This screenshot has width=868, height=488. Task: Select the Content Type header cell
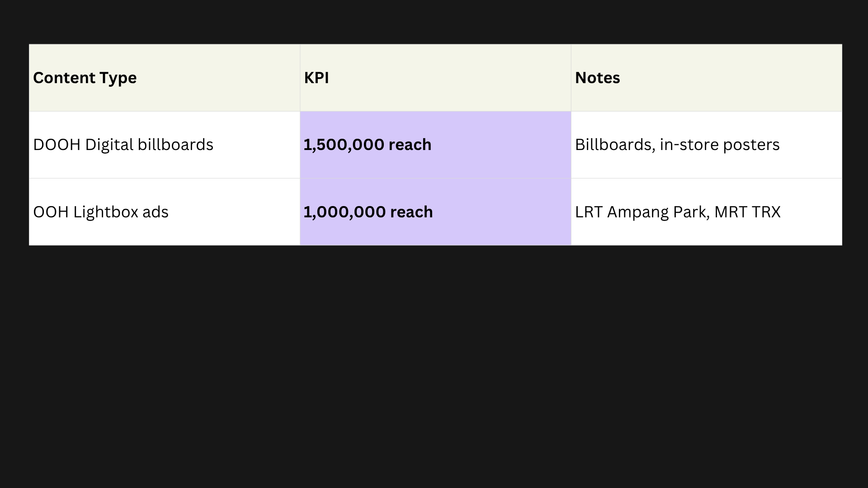[165, 78]
